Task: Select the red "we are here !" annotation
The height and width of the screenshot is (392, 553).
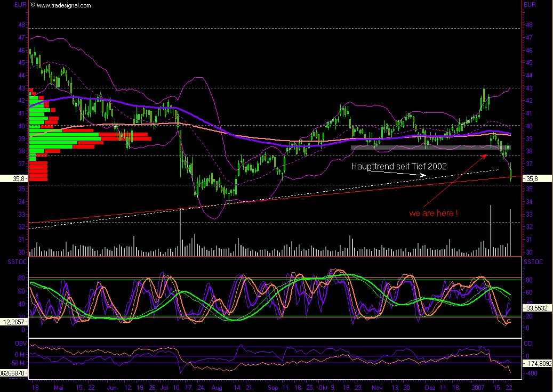Action: (x=433, y=213)
